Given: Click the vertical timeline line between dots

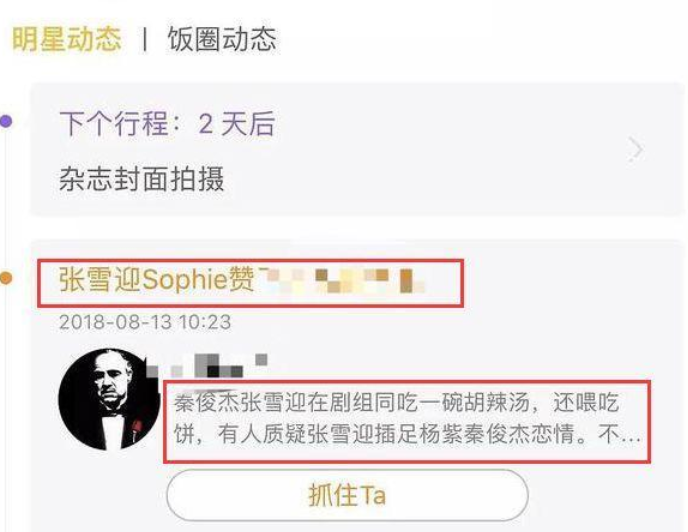Looking at the screenshot, I should (x=6, y=200).
